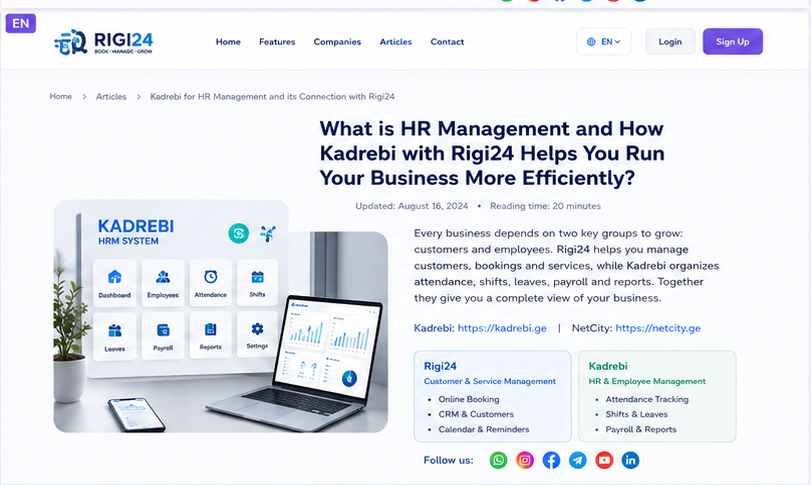The width and height of the screenshot is (811, 485).
Task: Open the https://netcity.ge link
Action: pos(658,328)
